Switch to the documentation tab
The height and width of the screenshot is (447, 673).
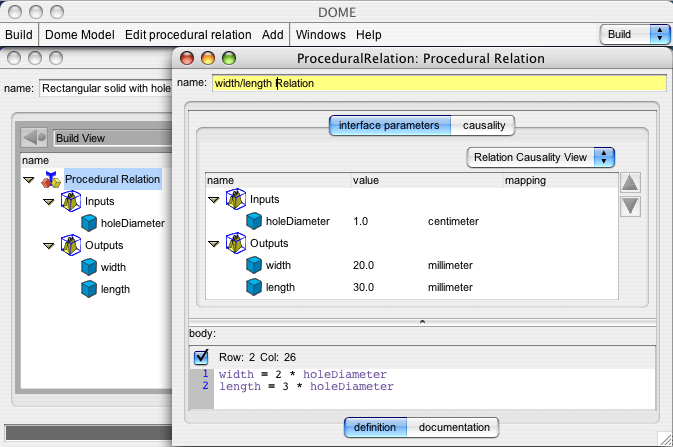point(454,427)
